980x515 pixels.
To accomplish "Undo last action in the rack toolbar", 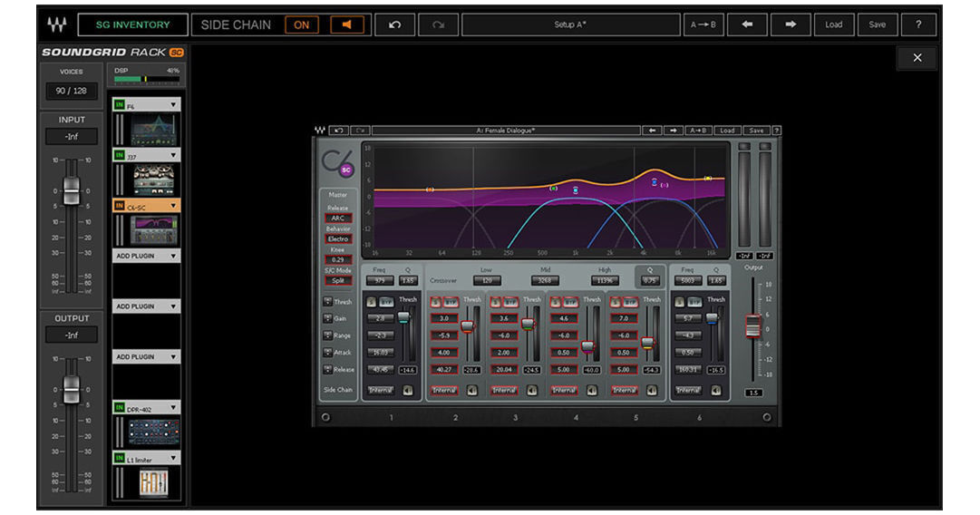I will [394, 25].
